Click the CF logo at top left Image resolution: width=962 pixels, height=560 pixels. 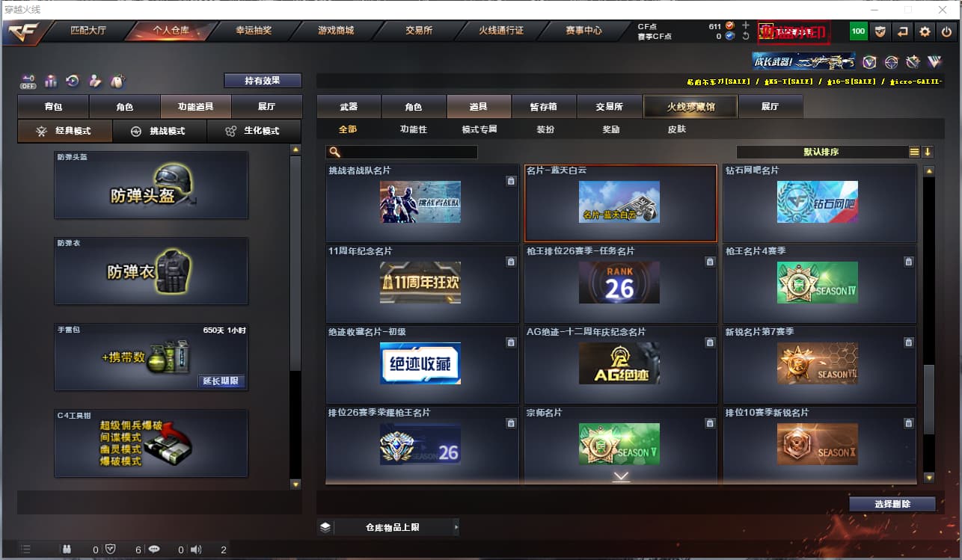coord(23,32)
